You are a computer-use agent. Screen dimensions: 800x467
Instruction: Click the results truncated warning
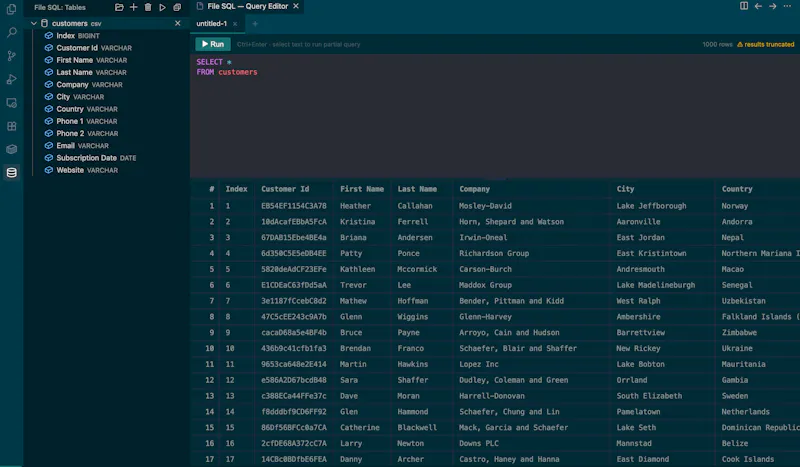(766, 44)
